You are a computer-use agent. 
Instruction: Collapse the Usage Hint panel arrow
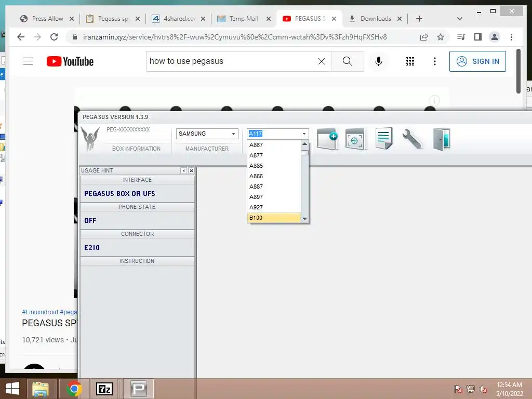tap(183, 170)
